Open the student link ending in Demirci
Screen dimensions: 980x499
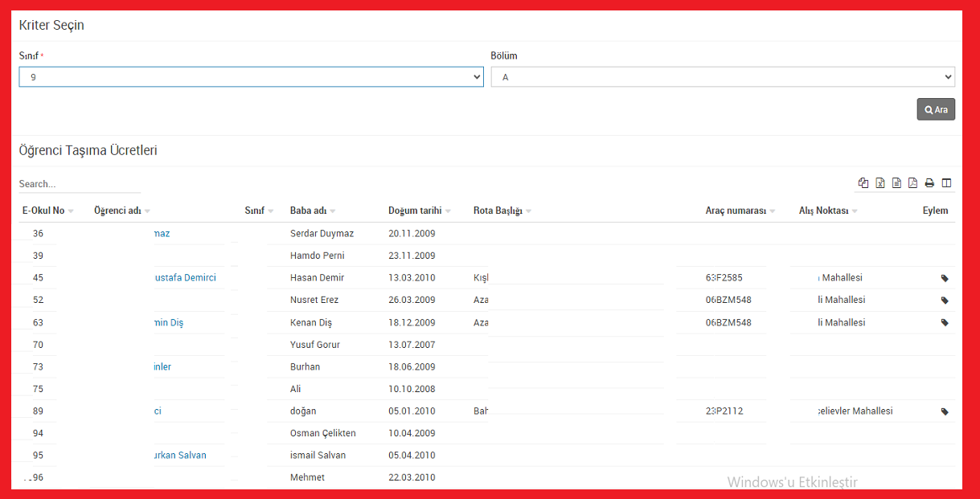(184, 278)
